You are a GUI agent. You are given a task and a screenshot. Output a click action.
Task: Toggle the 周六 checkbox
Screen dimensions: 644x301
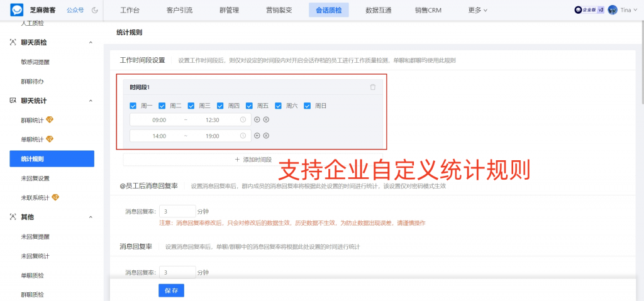pos(278,106)
